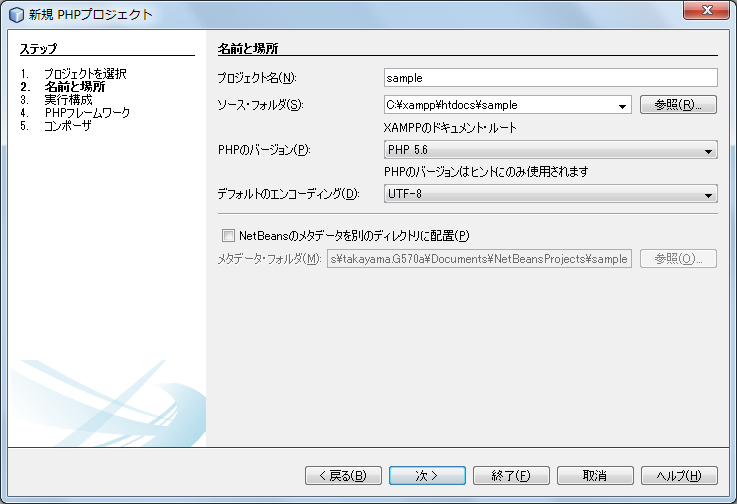
Task: Click the プロジェクト名(N): label
Action: (257, 78)
